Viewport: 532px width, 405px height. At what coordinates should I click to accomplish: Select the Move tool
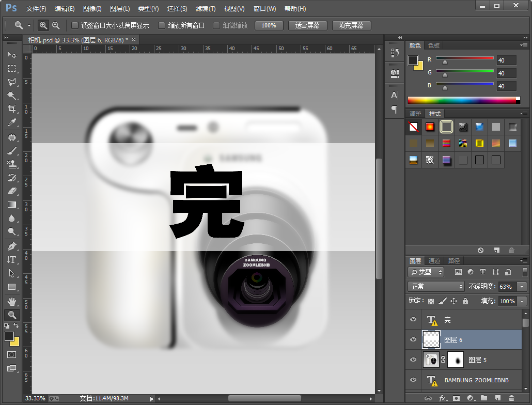[12, 55]
